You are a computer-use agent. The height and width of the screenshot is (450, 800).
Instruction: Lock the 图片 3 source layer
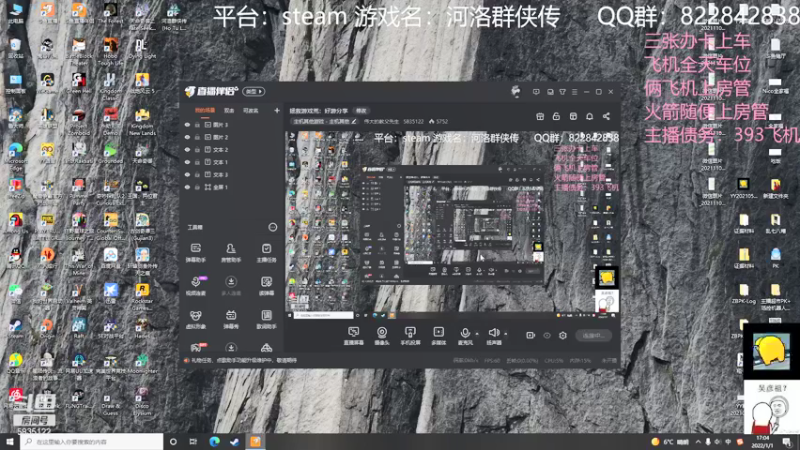[x=197, y=124]
